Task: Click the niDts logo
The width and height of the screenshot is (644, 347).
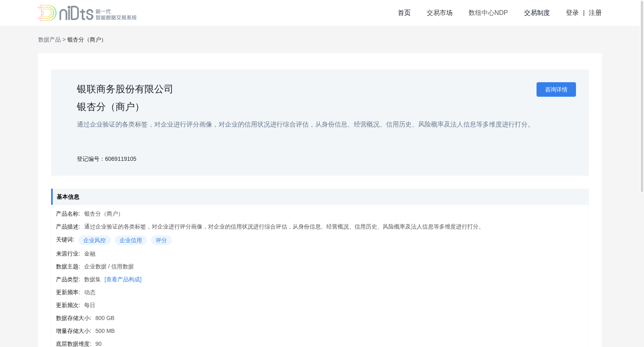Action: pyautogui.click(x=87, y=13)
